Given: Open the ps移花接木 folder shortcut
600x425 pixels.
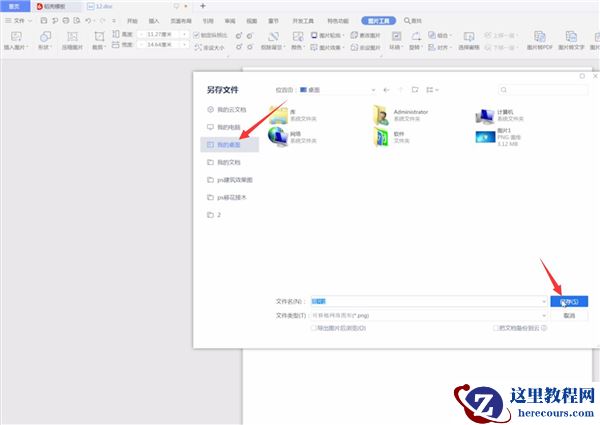Looking at the screenshot, I should 230,197.
